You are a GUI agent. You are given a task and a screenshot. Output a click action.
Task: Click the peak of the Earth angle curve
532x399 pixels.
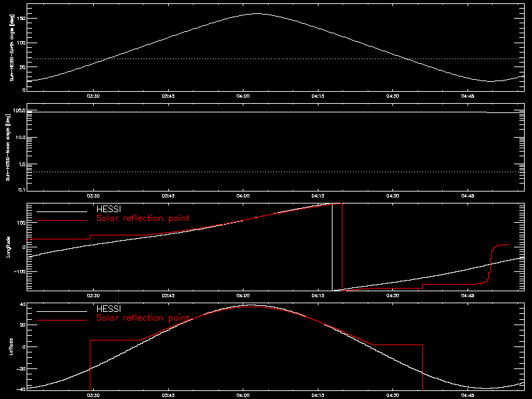click(x=257, y=14)
